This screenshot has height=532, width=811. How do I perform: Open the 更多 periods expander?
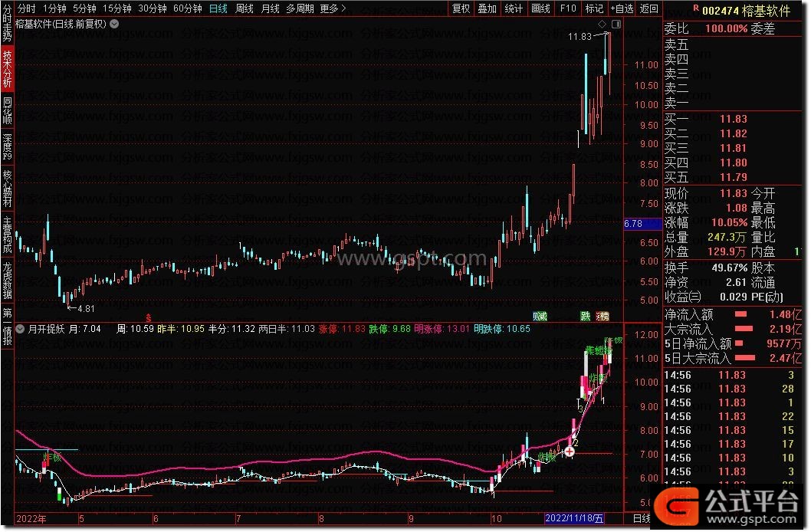click(333, 8)
